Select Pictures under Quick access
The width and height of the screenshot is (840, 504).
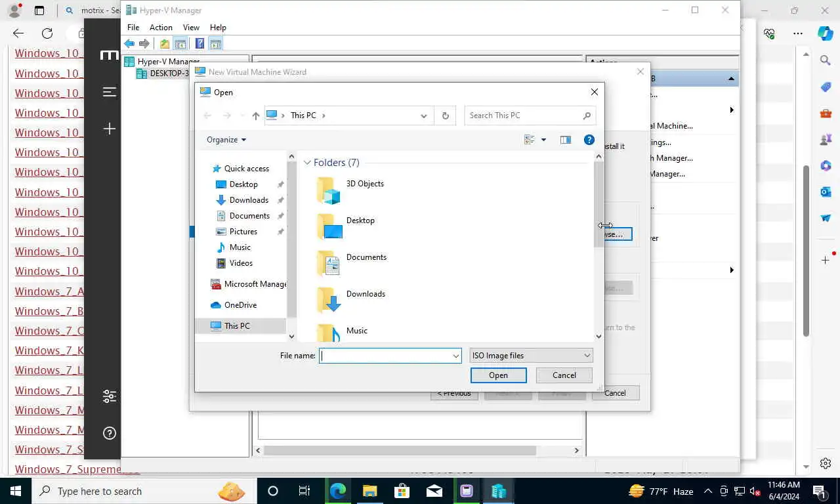pyautogui.click(x=243, y=232)
